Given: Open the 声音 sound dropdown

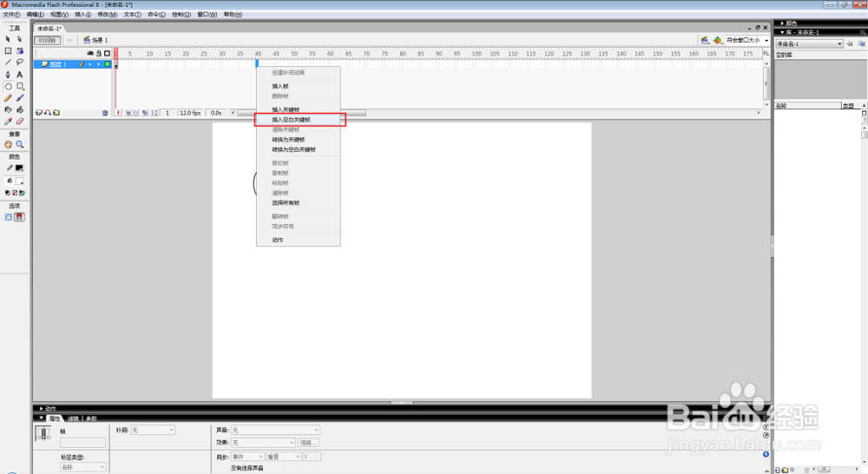Looking at the screenshot, I should [275, 430].
